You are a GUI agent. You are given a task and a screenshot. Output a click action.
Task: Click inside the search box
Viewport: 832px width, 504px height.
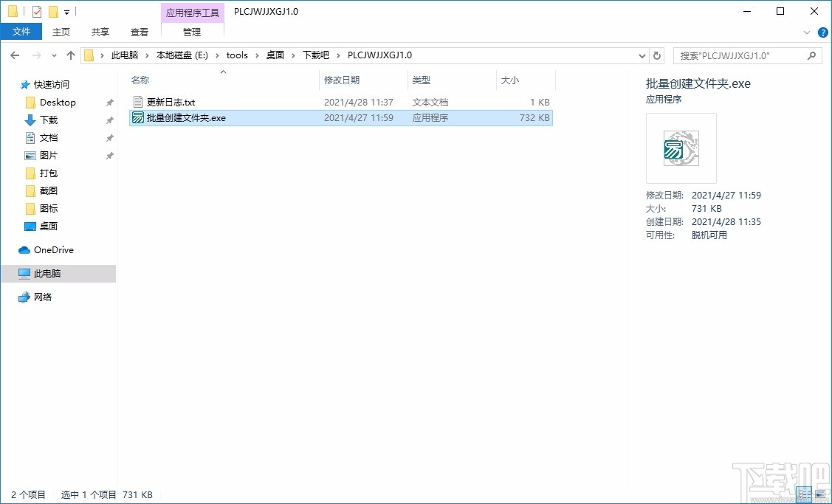[738, 55]
